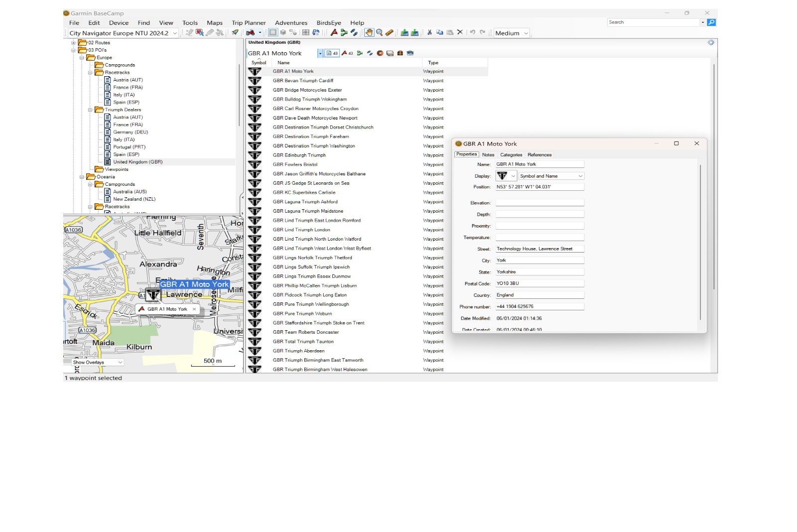The height and width of the screenshot is (532, 797).
Task: Click the Phone number field
Action: [539, 306]
